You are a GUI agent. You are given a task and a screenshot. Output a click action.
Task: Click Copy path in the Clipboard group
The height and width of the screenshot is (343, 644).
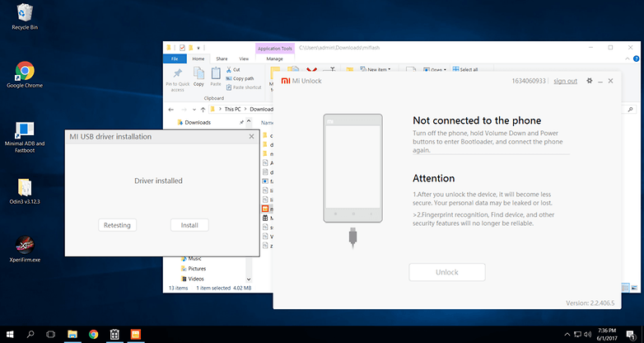click(240, 78)
